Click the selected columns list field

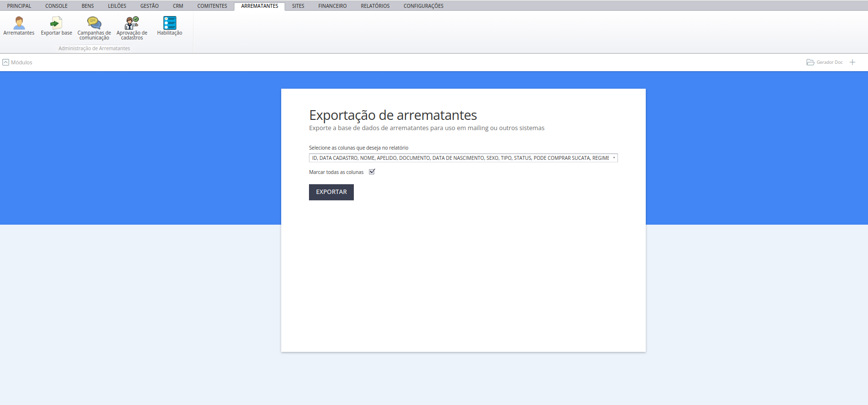[460, 158]
